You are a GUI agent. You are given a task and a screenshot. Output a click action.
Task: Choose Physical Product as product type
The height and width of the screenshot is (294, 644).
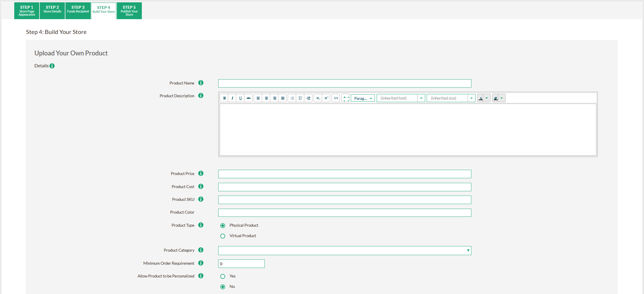coord(223,226)
